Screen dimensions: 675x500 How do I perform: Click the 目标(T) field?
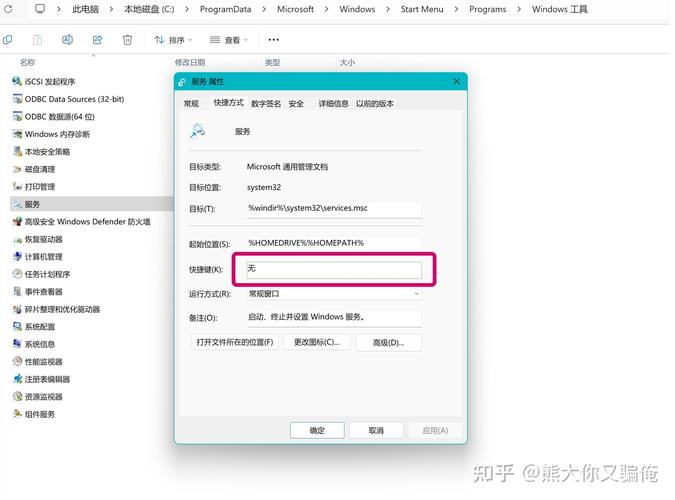pyautogui.click(x=334, y=208)
